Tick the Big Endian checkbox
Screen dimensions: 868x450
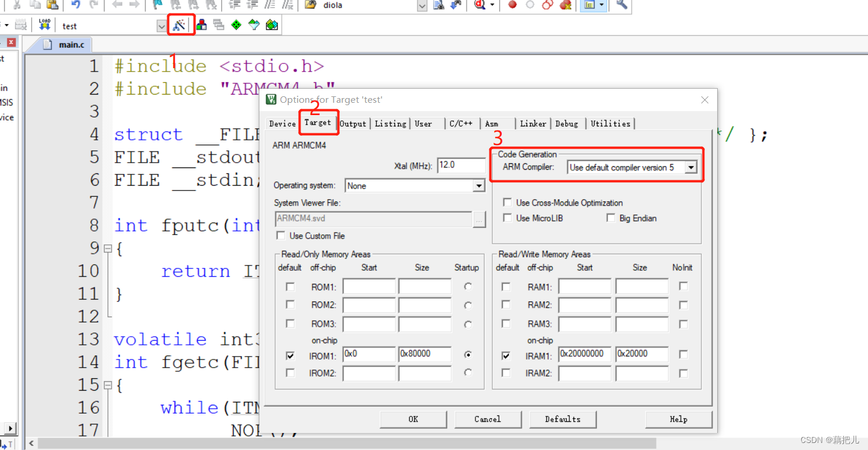(611, 218)
